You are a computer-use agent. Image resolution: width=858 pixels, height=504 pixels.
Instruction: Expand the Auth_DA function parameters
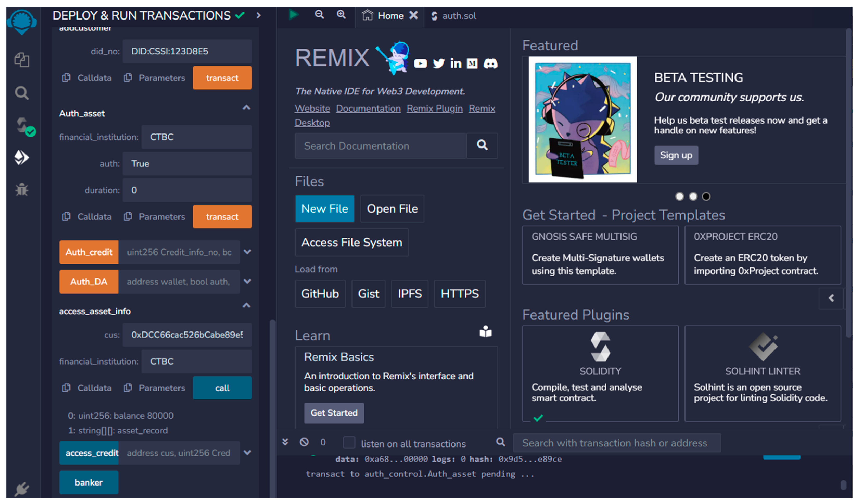(x=247, y=281)
